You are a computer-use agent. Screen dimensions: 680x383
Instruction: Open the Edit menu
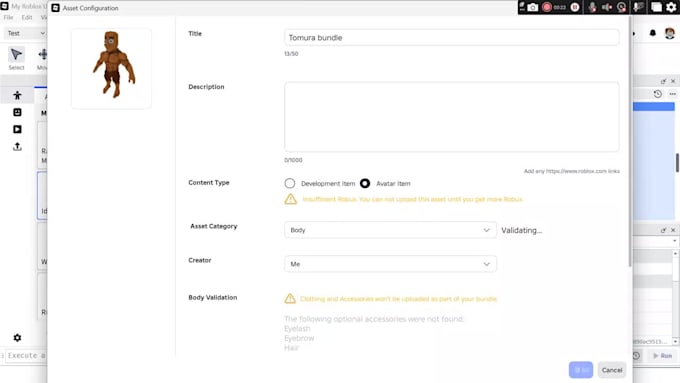point(27,17)
